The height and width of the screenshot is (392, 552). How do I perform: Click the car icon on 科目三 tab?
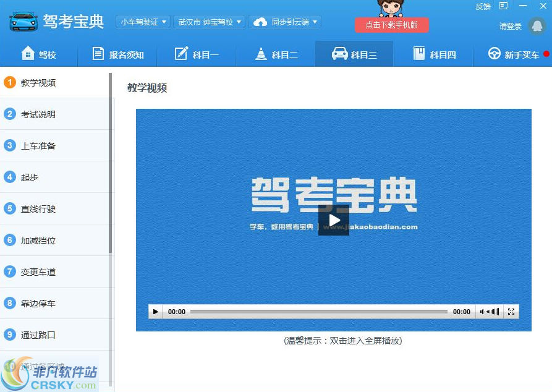click(x=340, y=54)
